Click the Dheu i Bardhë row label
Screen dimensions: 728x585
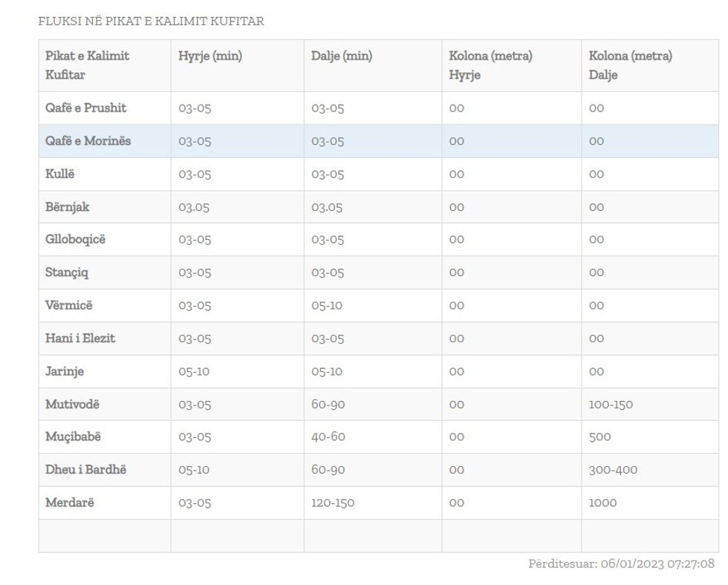tap(85, 470)
